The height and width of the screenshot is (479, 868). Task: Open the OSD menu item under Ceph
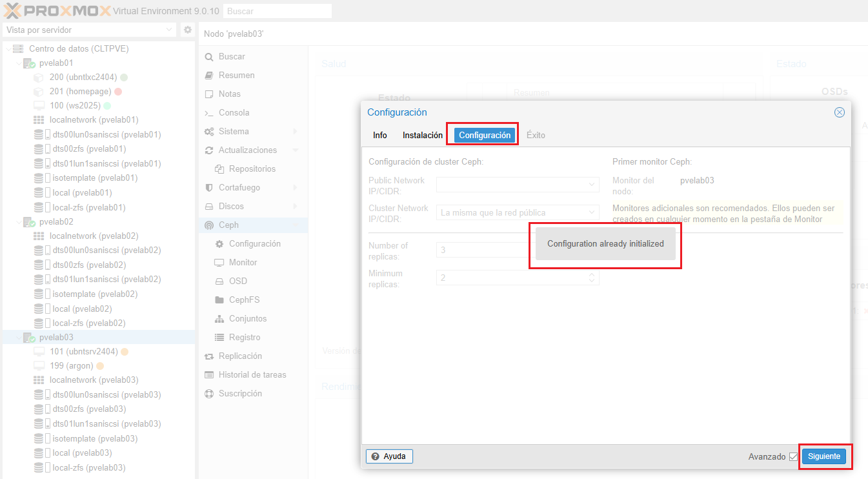pos(238,281)
